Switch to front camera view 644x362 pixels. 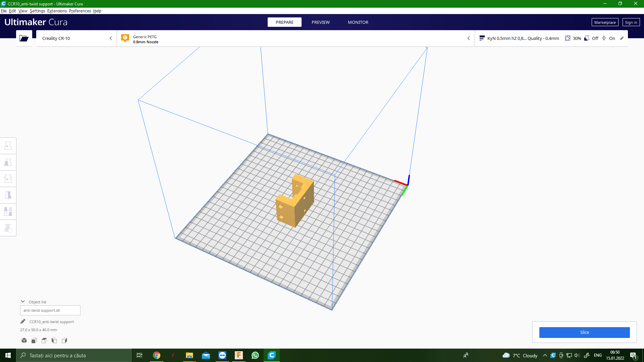[34, 341]
